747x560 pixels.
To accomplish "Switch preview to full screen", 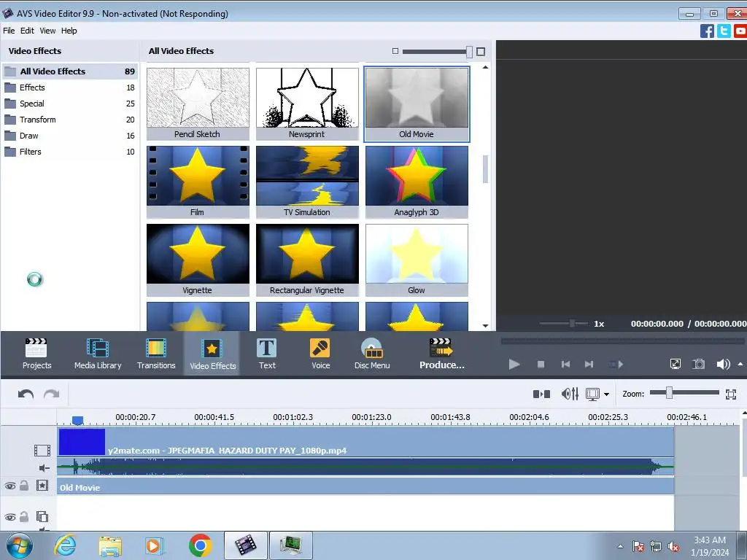I will 675,365.
